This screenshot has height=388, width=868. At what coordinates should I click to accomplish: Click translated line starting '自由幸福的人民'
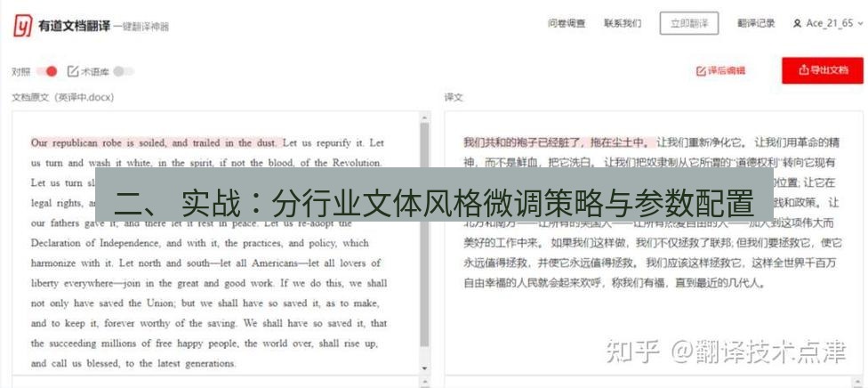[615, 284]
